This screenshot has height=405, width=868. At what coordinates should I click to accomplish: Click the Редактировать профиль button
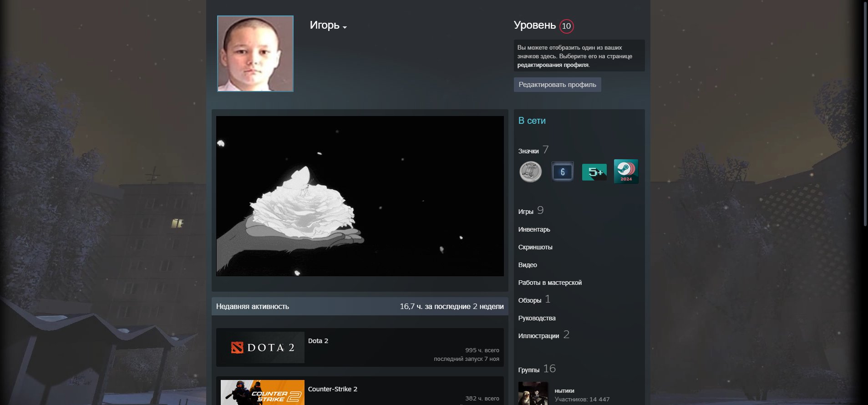coord(557,85)
